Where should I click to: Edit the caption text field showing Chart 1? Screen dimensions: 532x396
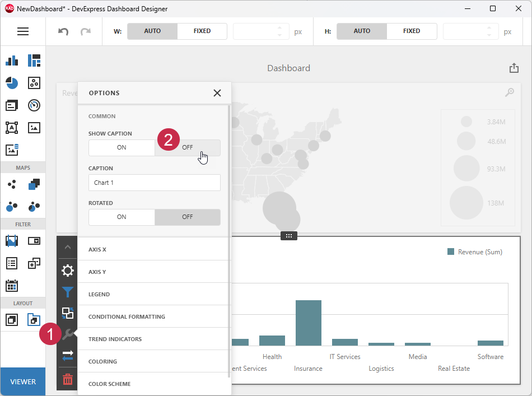pyautogui.click(x=154, y=183)
